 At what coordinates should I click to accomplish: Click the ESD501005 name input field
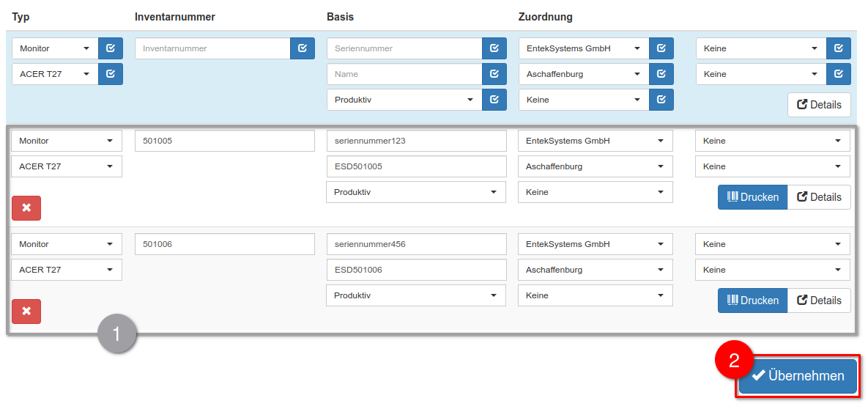(x=416, y=166)
